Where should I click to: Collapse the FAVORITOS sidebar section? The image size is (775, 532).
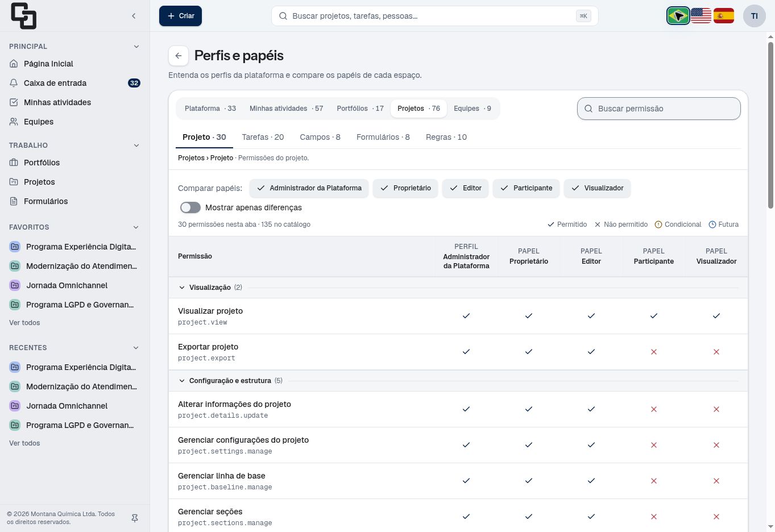pos(136,227)
